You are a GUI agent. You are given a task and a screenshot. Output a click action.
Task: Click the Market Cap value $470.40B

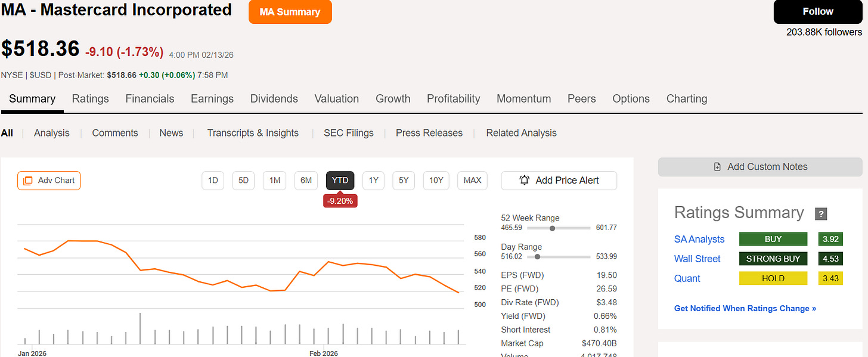599,343
